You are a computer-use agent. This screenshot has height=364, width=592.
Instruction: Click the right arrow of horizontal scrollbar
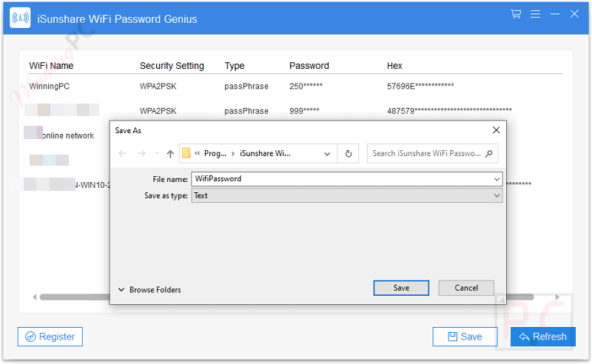[x=557, y=297]
